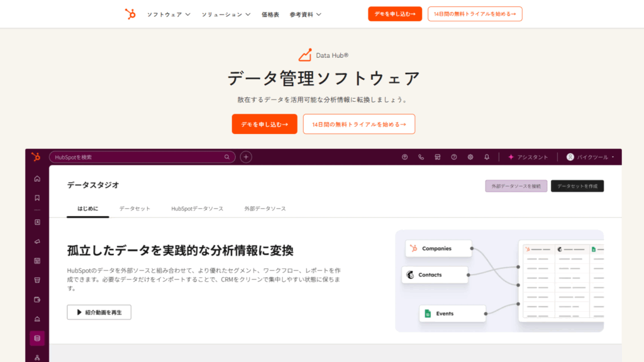Screen dimensions: 644x362
Task: Switch to the 外部データソース tab
Action: (265, 208)
